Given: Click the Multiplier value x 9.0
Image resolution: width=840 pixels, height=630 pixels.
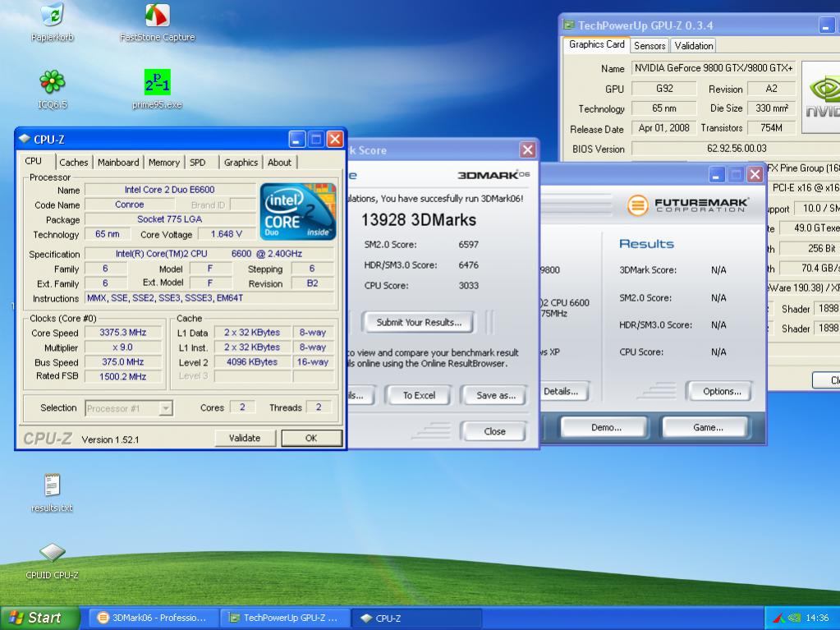Looking at the screenshot, I should click(x=122, y=347).
